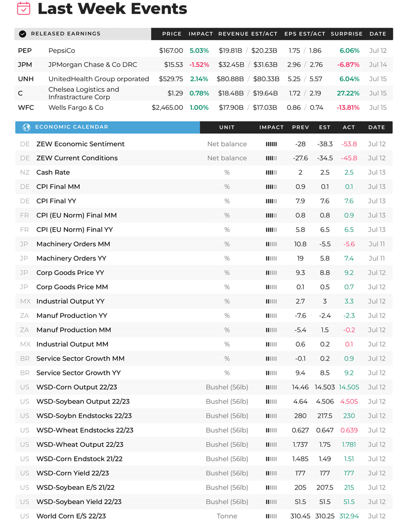Screen dimensions: 404x532
Task: Click the ZEW Current Conditions event
Action: [x=77, y=158]
